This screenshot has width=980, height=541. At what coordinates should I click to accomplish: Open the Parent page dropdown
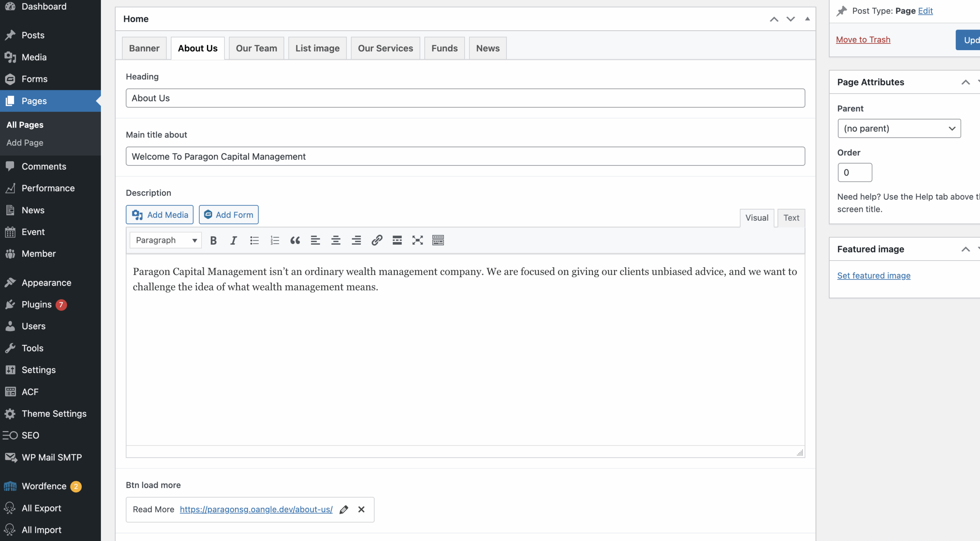tap(899, 129)
